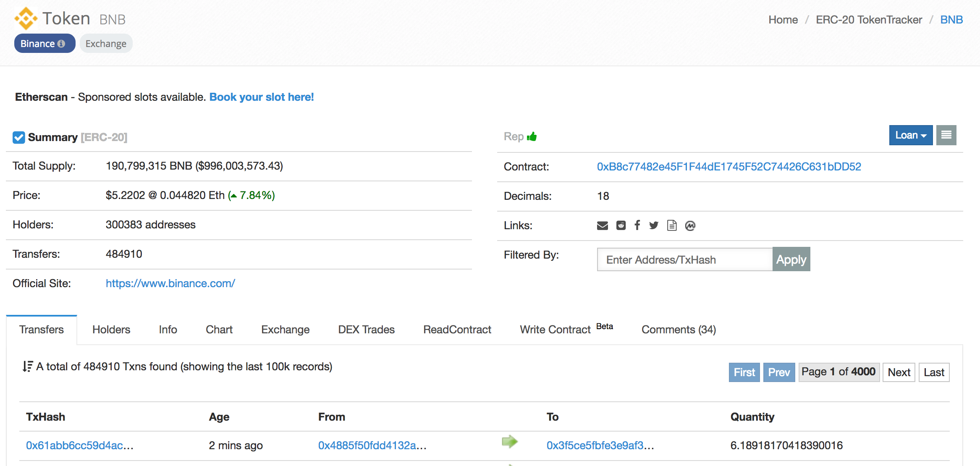
Task: Expand the Loan dropdown
Action: (x=910, y=135)
